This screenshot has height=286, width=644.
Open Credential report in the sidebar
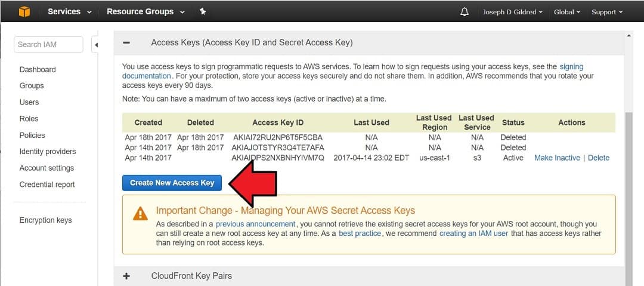coord(47,184)
